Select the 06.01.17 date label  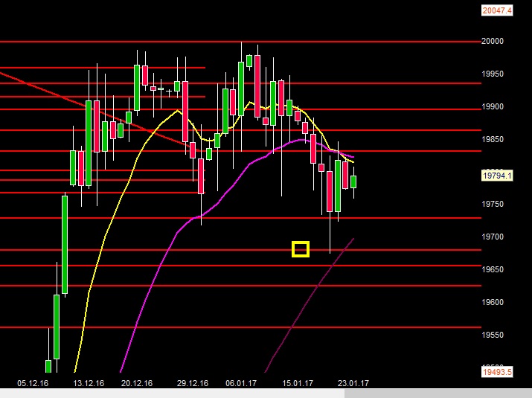241,383
